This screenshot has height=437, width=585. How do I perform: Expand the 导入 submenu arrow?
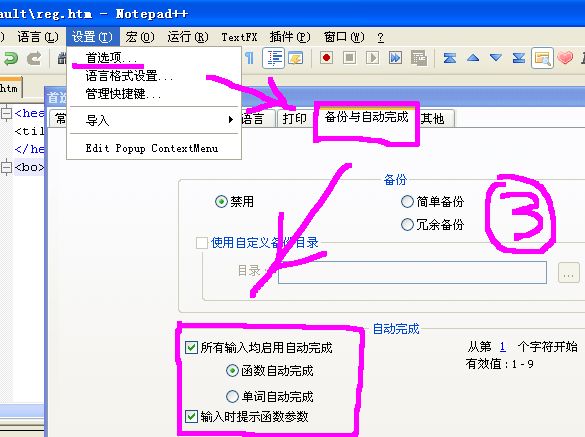(x=231, y=120)
